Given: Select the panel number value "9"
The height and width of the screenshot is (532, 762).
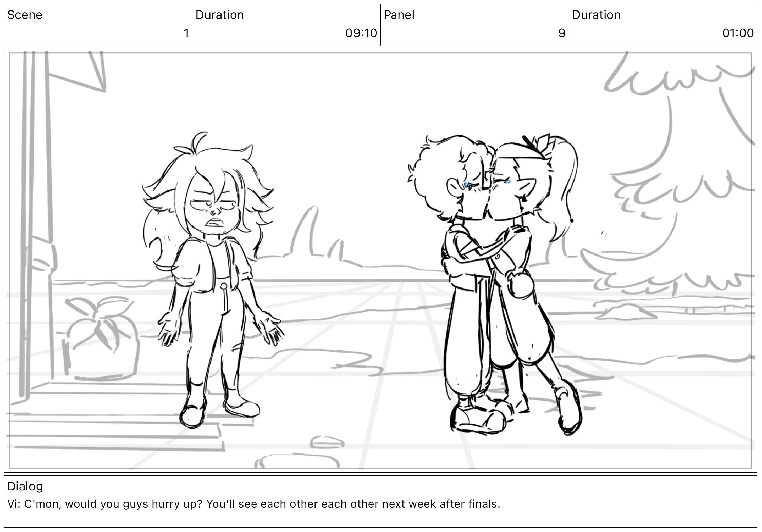Looking at the screenshot, I should 561,33.
